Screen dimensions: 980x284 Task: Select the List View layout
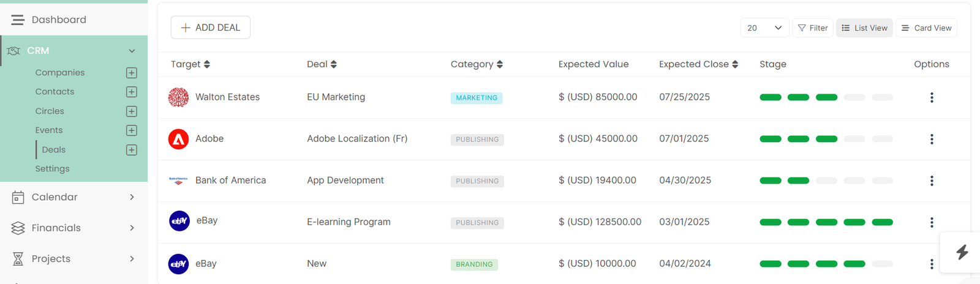click(x=864, y=28)
